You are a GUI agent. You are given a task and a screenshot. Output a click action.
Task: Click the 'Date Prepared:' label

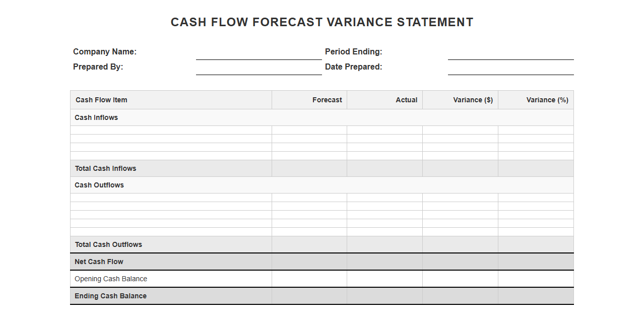pos(354,67)
